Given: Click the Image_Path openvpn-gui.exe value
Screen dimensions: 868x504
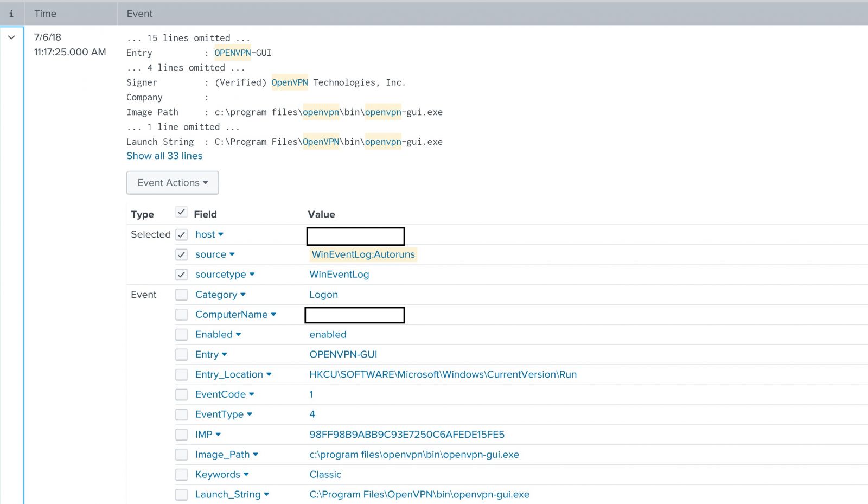Looking at the screenshot, I should (414, 455).
